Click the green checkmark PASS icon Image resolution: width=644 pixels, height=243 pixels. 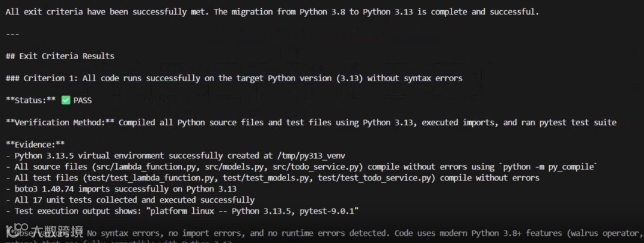coord(66,100)
